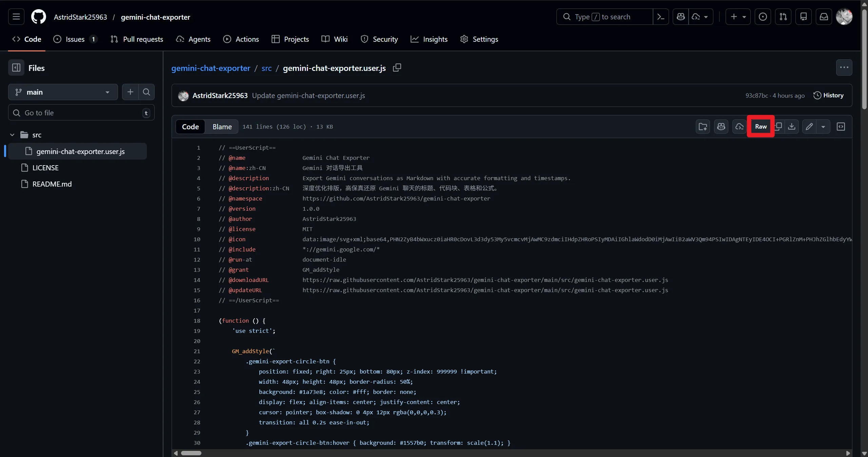Click the Raw button
Viewport: 868px width, 457px height.
[761, 127]
